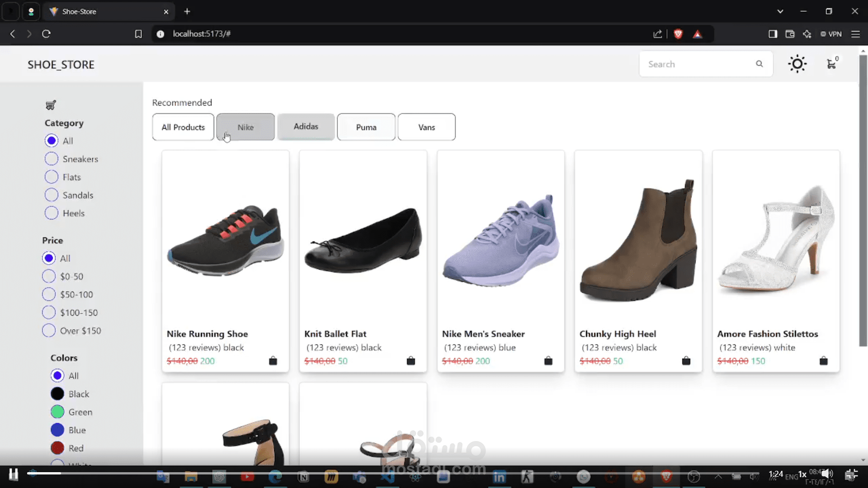Pause the video playback
This screenshot has height=488, width=868.
pos(14,474)
